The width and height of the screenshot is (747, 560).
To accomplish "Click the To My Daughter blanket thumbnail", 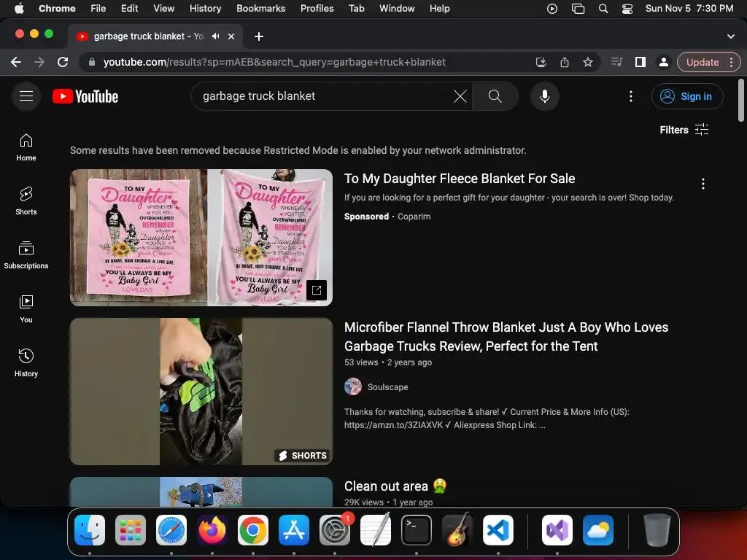I will [201, 237].
